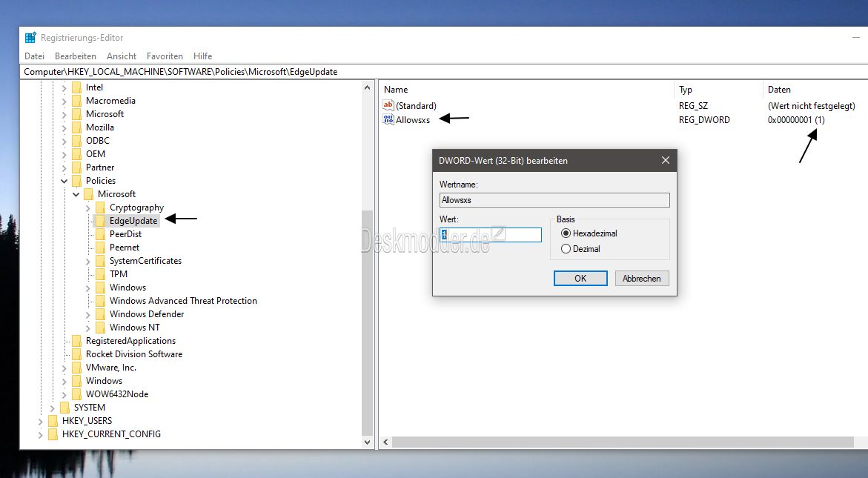The image size is (868, 478).
Task: Click the (Wert nicht festgelegt) data cell
Action: [812, 105]
